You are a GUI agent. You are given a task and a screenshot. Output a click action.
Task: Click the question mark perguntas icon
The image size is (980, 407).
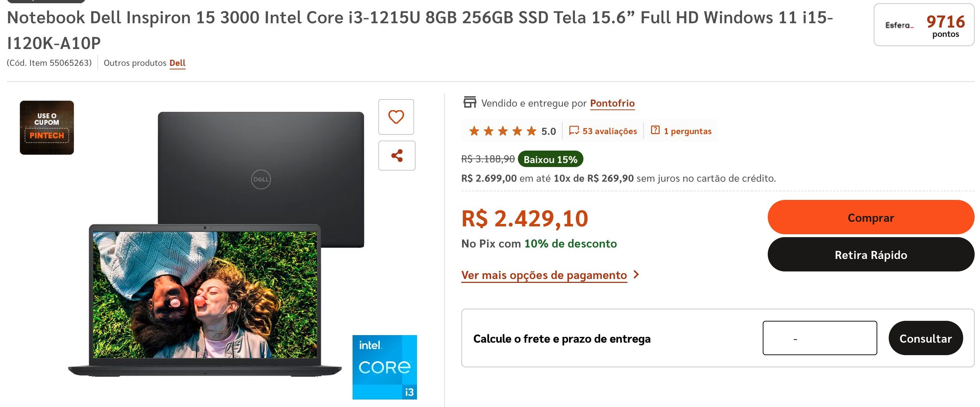pyautogui.click(x=655, y=130)
